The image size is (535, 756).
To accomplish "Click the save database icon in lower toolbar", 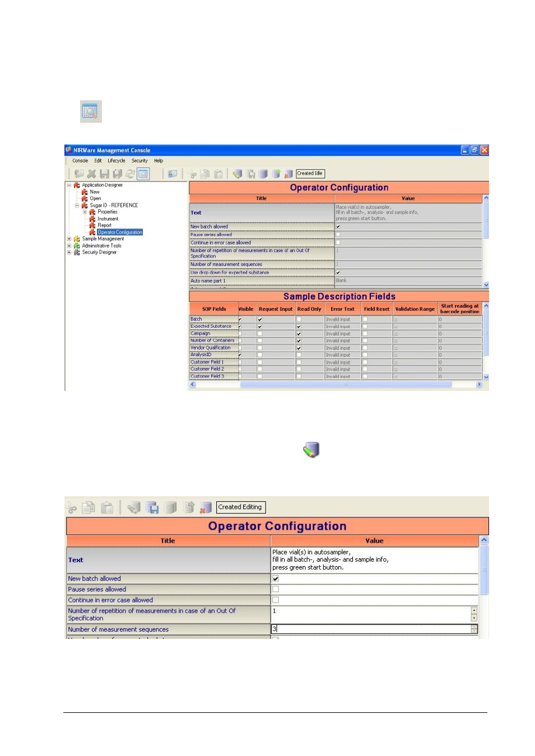I will pos(152,507).
